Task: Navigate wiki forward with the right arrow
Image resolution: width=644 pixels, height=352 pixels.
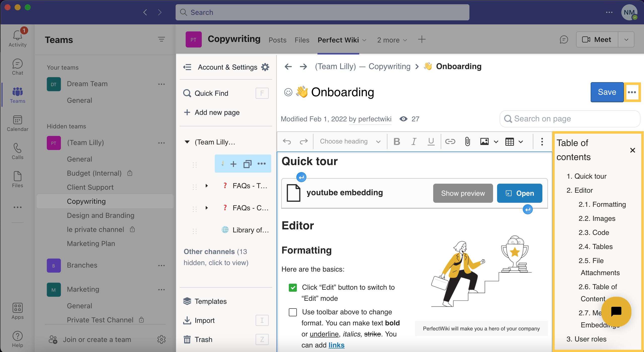Action: [303, 67]
